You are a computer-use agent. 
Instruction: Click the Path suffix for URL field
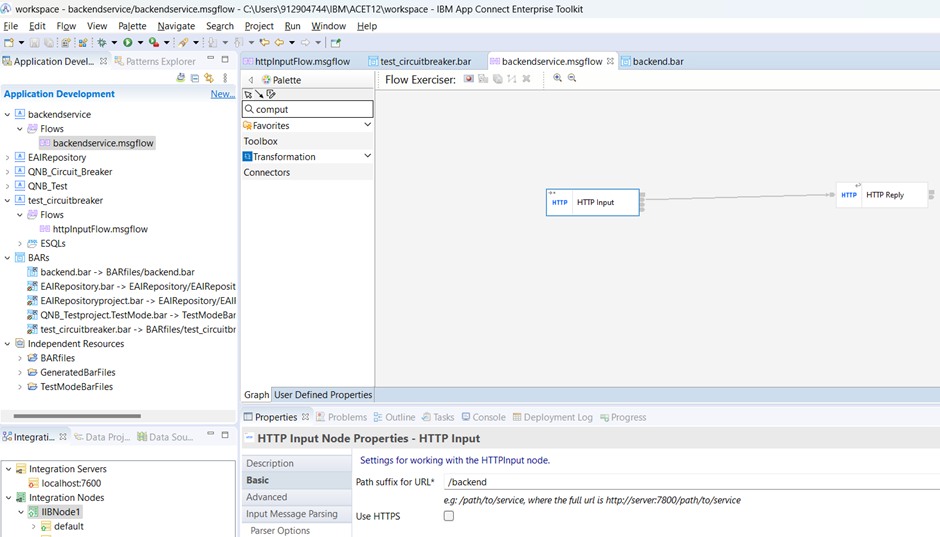pyautogui.click(x=692, y=482)
